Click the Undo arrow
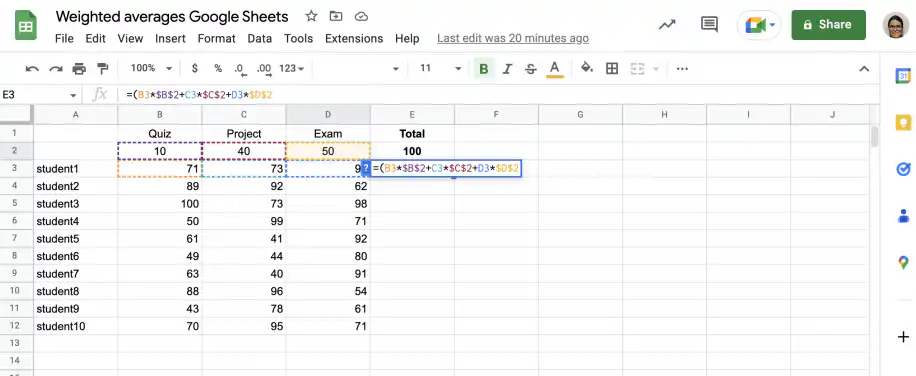The height and width of the screenshot is (376, 916). pos(32,69)
